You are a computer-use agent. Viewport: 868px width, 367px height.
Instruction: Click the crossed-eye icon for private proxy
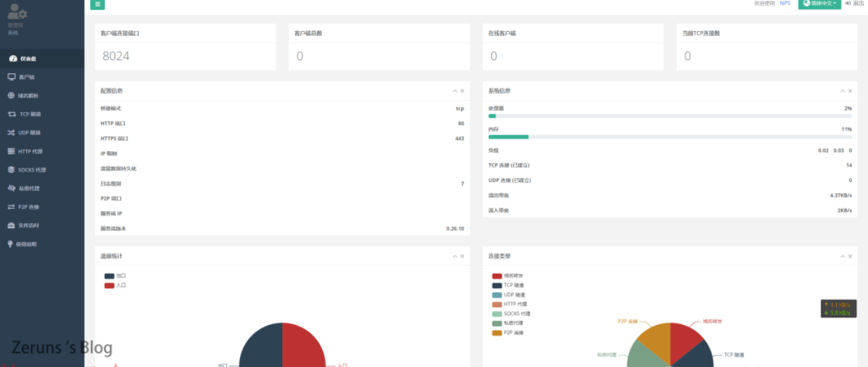click(12, 188)
